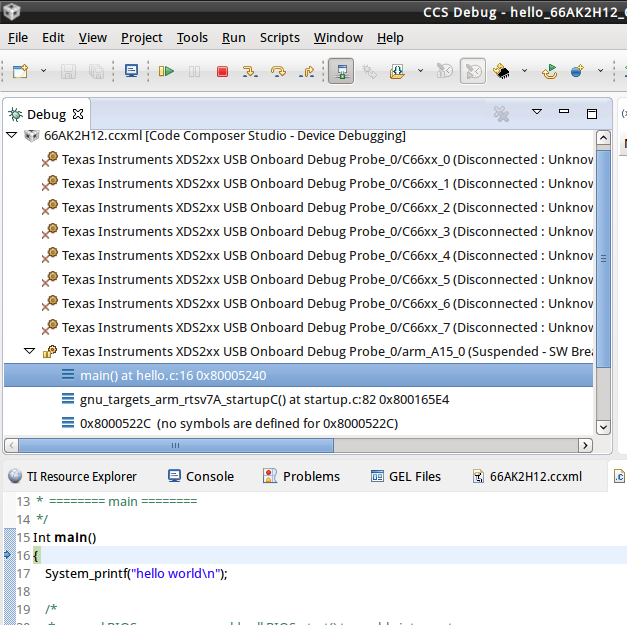
Task: Click the Remove All Terminated icon in Debug view
Action: click(501, 114)
